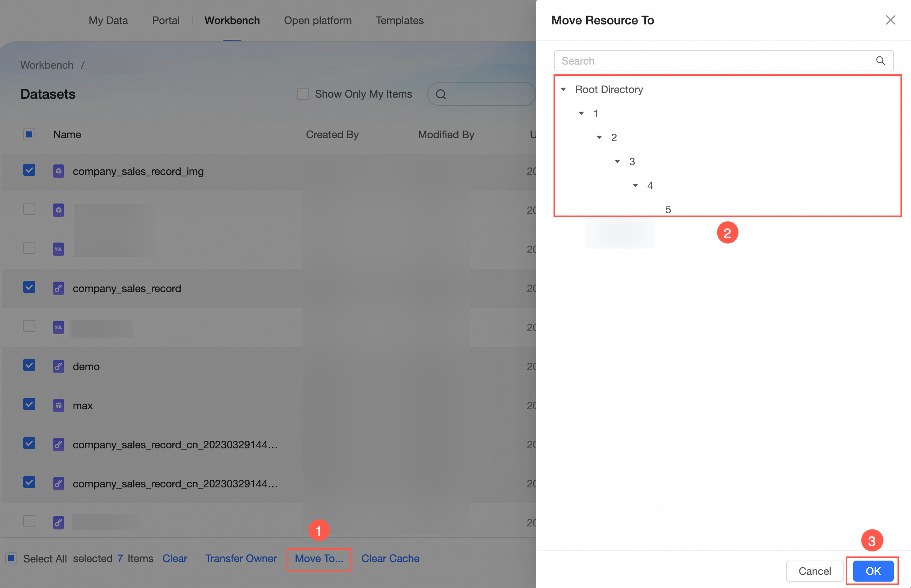Click magnifier icon in the Datasets search field
This screenshot has height=588, width=911.
pos(440,94)
